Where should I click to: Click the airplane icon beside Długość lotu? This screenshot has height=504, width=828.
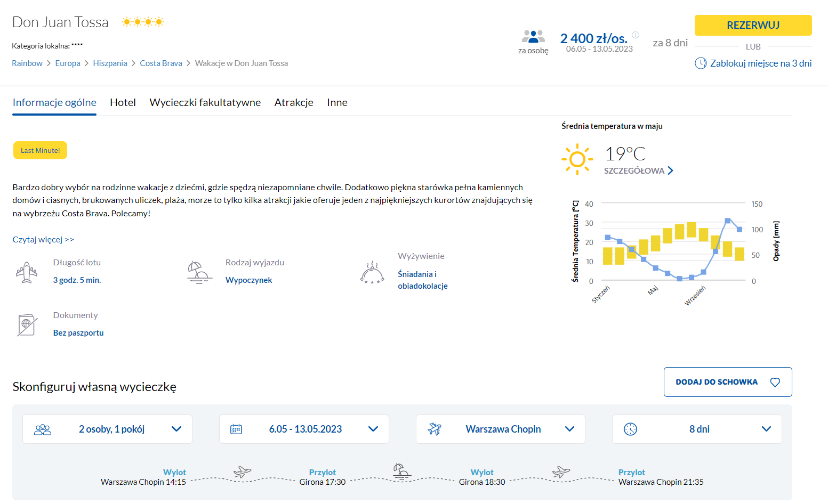[27, 272]
